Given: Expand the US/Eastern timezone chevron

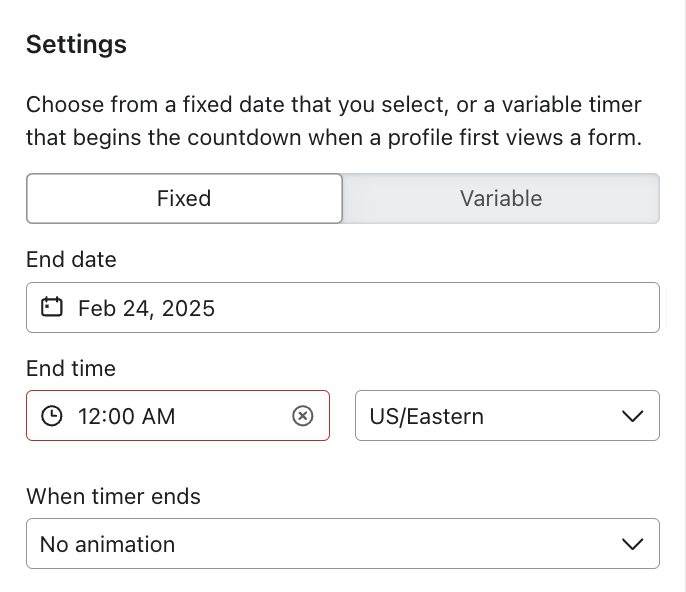Looking at the screenshot, I should click(632, 416).
